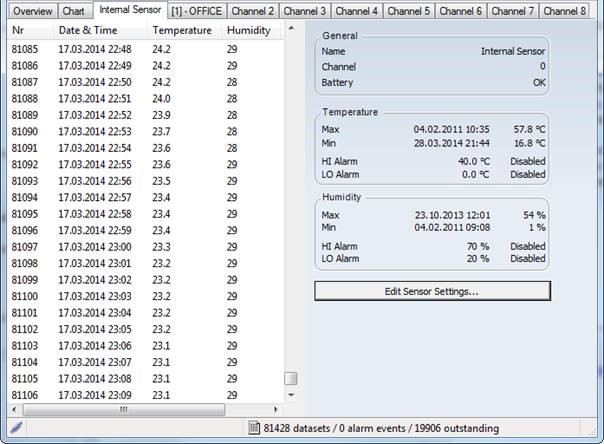Click the horizontal scrollbar's right arrow
This screenshot has width=604, height=444.
[275, 409]
